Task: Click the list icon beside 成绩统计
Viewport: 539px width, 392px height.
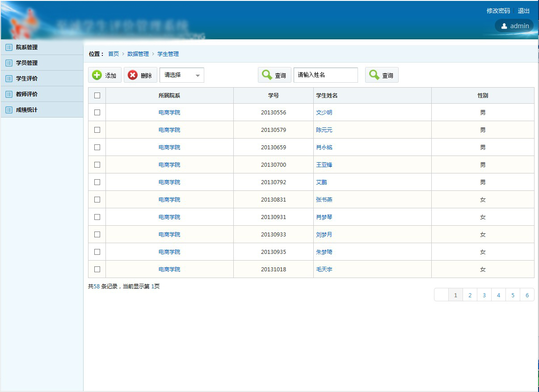Action: point(8,110)
